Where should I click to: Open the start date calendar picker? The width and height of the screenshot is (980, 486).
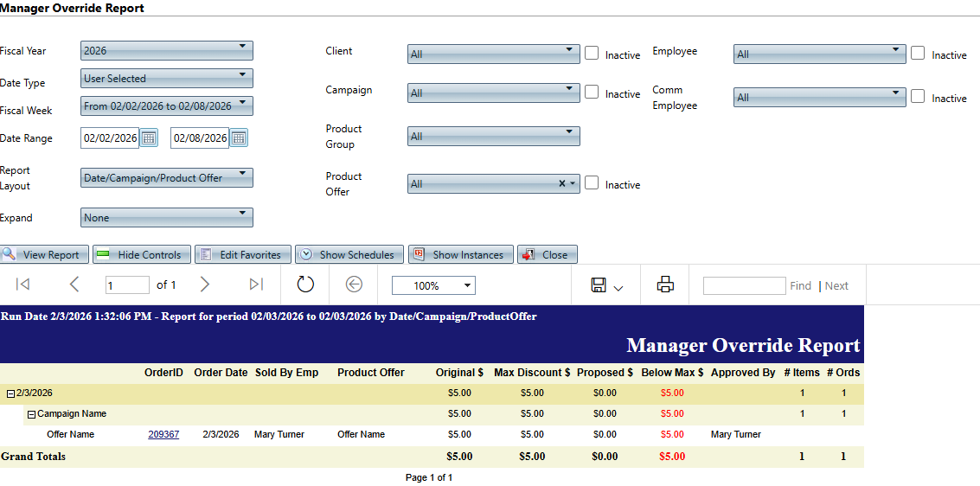(150, 138)
